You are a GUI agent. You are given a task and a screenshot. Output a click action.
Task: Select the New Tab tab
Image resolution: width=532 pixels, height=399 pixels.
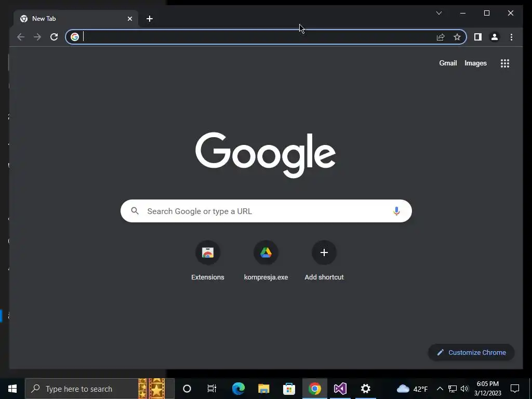[76, 19]
